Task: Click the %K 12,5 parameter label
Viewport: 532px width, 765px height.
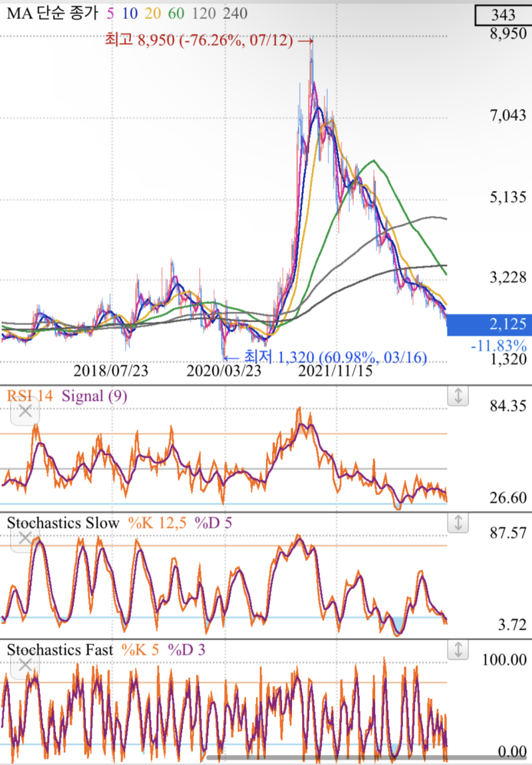Action: click(157, 523)
